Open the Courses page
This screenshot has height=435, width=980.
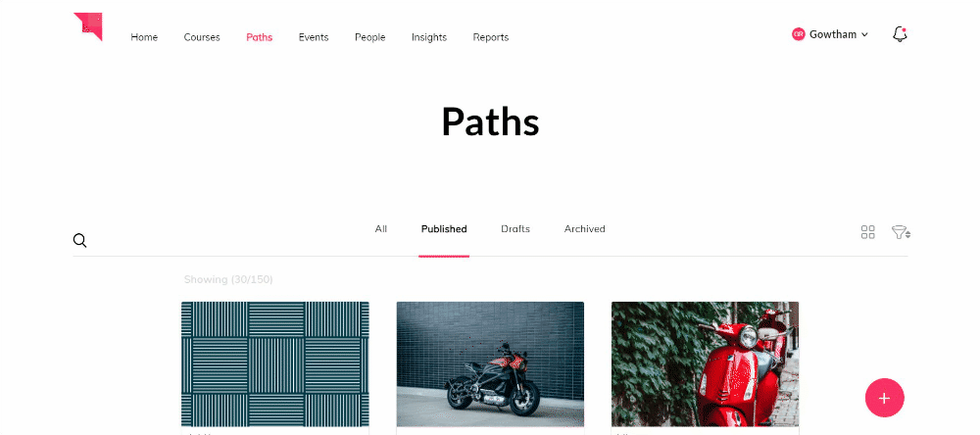[202, 37]
